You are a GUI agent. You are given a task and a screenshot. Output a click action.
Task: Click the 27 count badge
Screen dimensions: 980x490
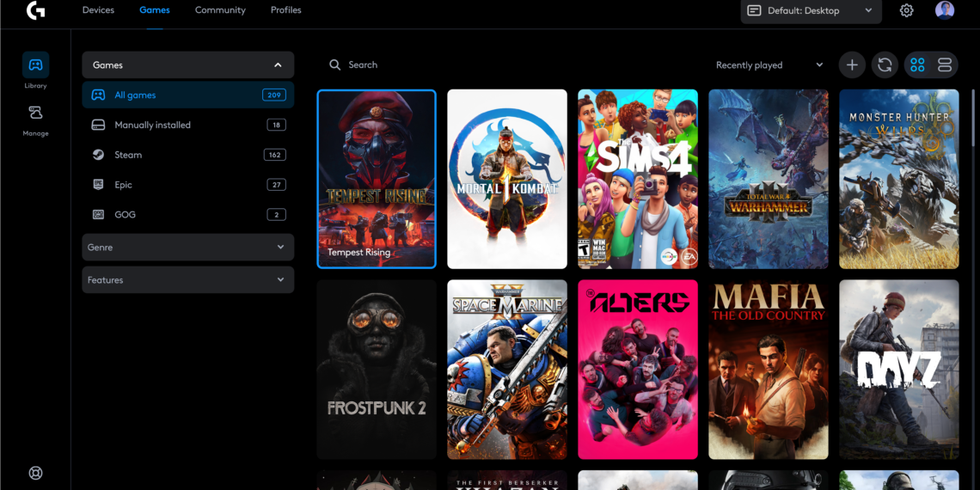point(276,184)
